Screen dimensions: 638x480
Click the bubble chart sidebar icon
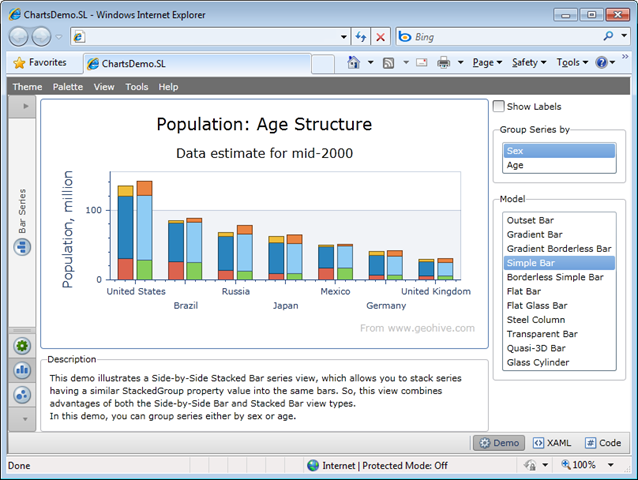(x=22, y=395)
